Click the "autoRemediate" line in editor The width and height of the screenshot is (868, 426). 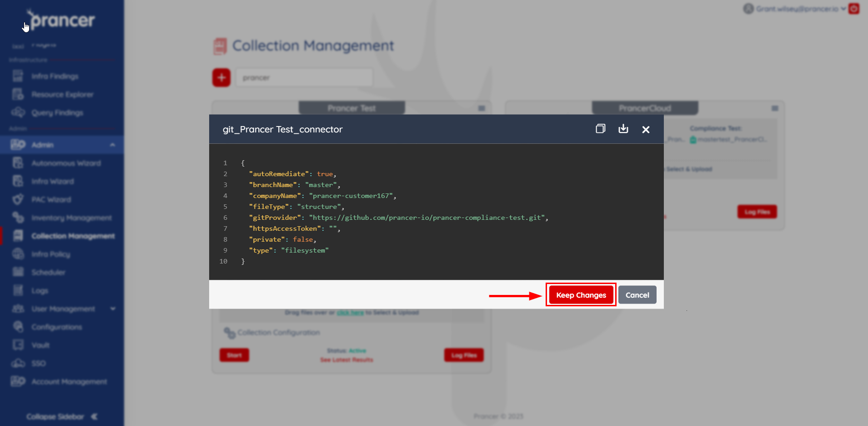tap(293, 174)
